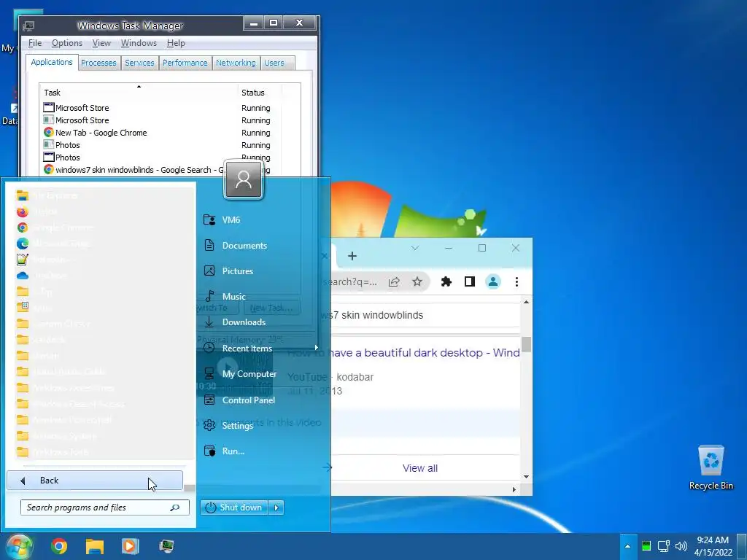Viewport: 747px width, 560px height.
Task: Open Google Chrome from the taskbar
Action: tap(59, 546)
